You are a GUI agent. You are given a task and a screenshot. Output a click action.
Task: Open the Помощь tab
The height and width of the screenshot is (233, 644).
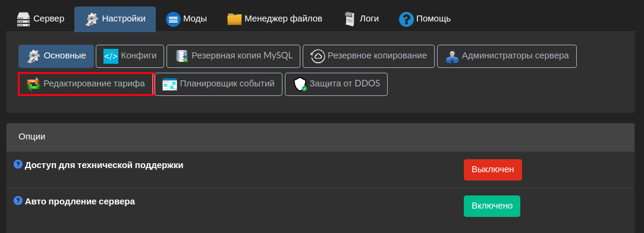(425, 19)
